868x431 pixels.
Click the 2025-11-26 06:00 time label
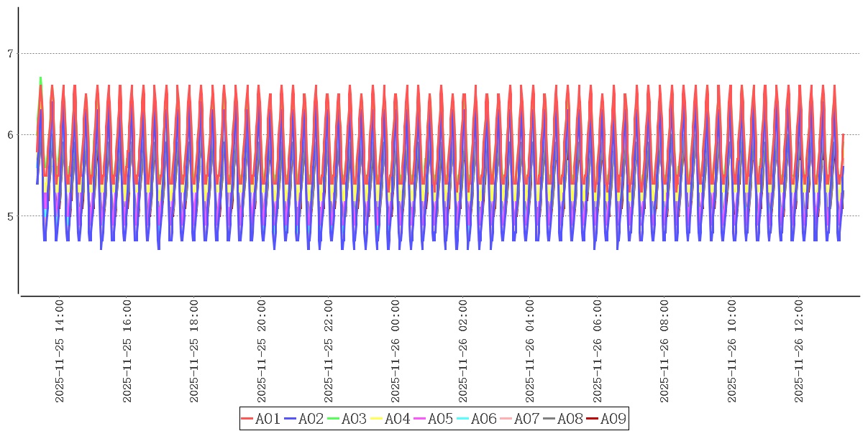(x=598, y=351)
